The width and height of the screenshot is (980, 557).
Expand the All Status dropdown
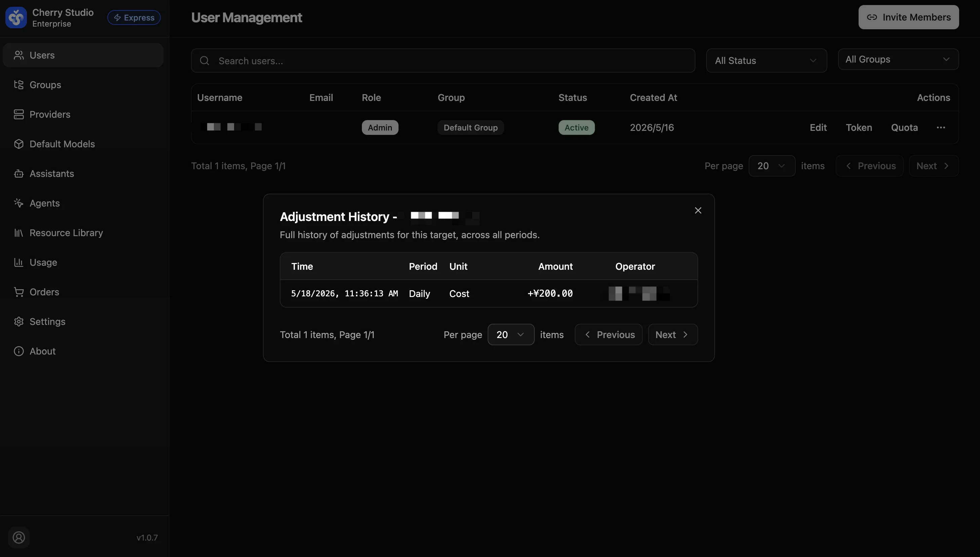point(766,61)
